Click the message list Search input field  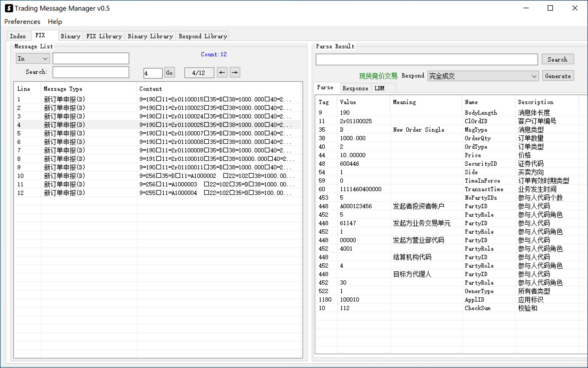pos(91,72)
